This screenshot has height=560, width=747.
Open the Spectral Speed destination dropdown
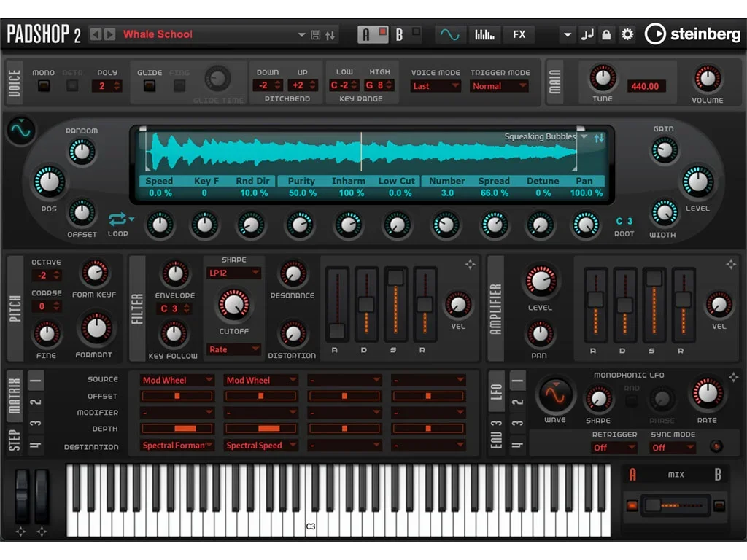(x=261, y=445)
